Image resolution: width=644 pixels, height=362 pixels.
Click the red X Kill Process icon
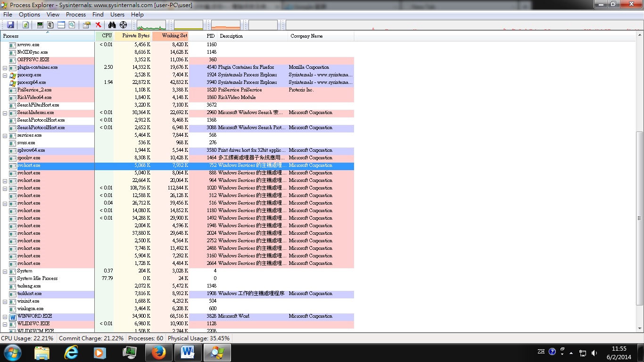pos(98,25)
